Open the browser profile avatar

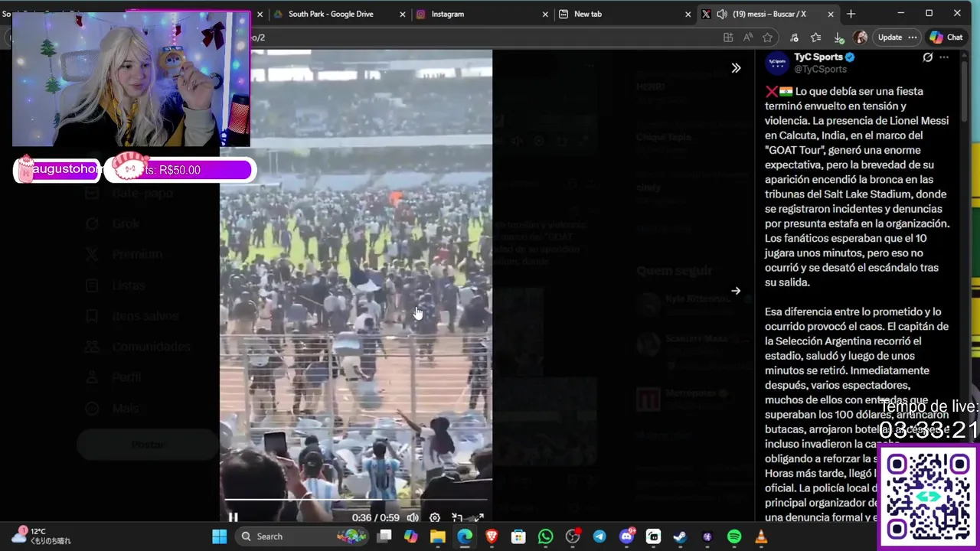(x=861, y=37)
